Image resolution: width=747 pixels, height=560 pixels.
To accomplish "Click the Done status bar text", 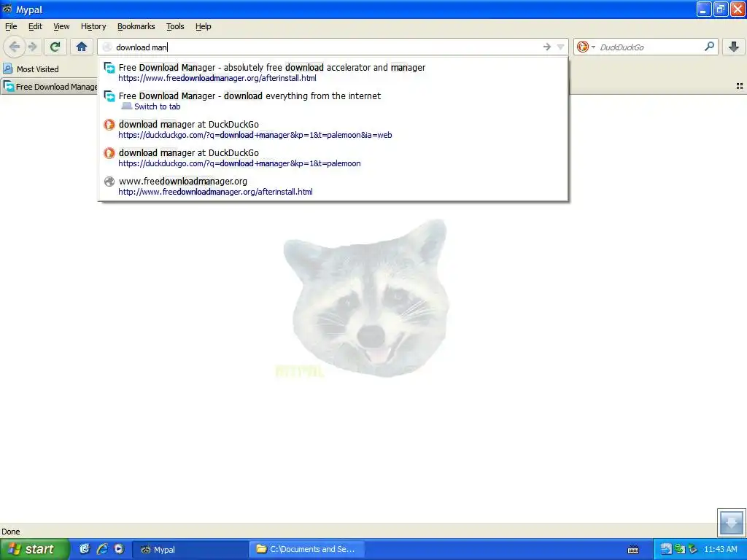I will coord(10,532).
